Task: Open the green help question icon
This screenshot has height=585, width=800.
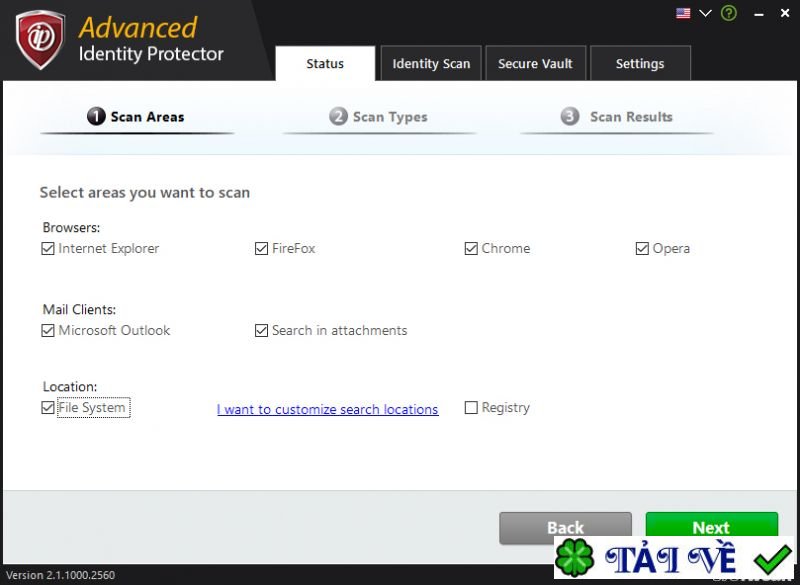Action: [729, 13]
